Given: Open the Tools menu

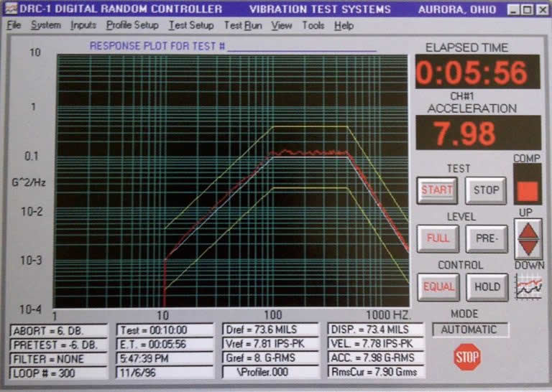Looking at the screenshot, I should click(313, 25).
